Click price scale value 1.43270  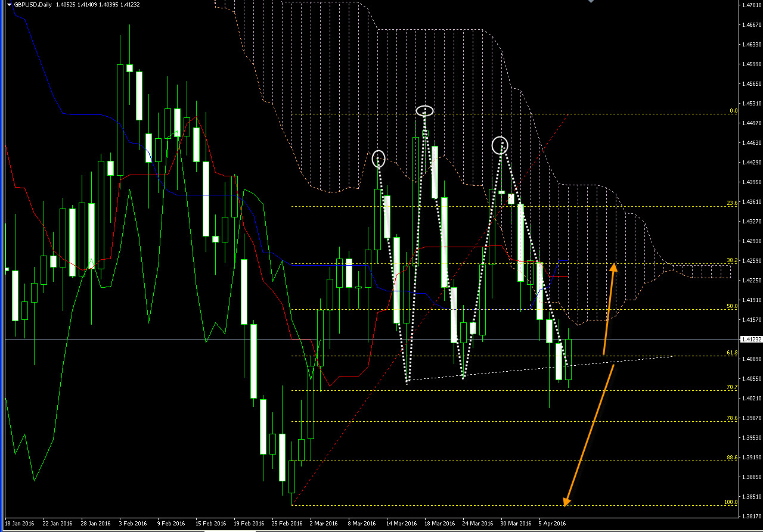(750, 222)
